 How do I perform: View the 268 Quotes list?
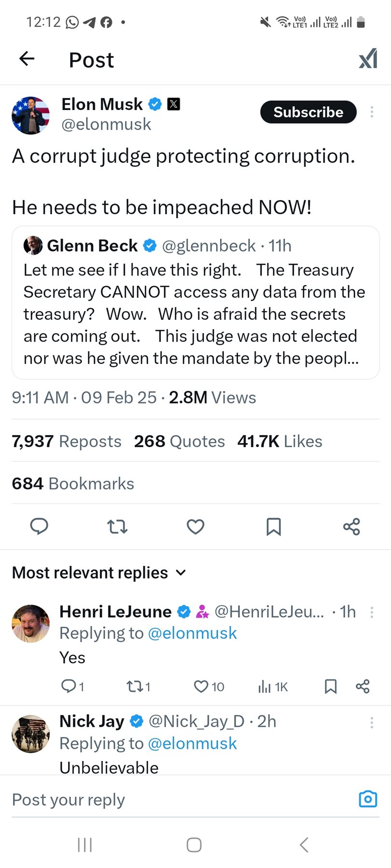click(x=179, y=441)
